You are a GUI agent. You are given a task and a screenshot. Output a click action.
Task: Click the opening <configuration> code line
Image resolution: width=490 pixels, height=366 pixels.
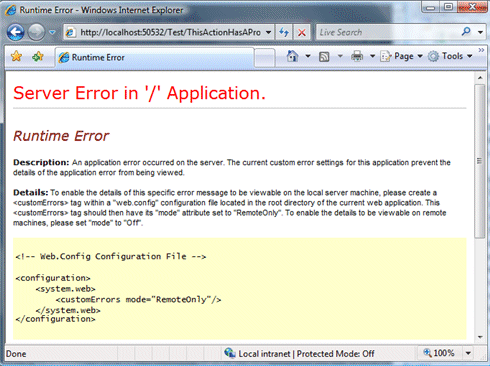(53, 278)
